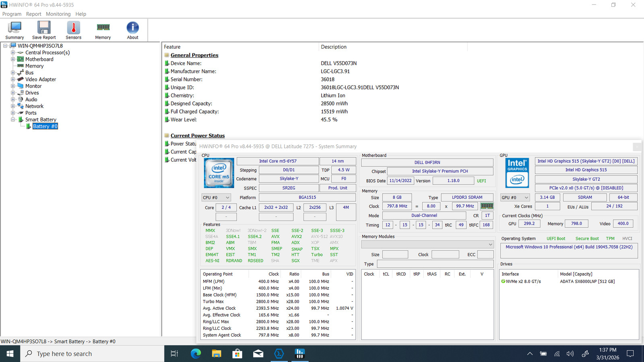Image resolution: width=644 pixels, height=362 pixels.
Task: Open File Explorer from the taskbar
Action: (x=217, y=354)
